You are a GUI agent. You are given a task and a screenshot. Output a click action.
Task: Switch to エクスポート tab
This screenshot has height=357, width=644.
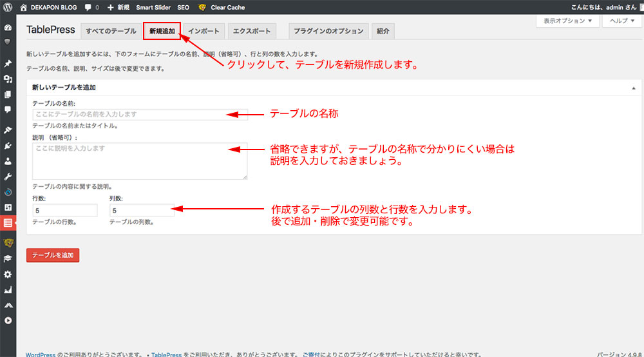point(252,31)
